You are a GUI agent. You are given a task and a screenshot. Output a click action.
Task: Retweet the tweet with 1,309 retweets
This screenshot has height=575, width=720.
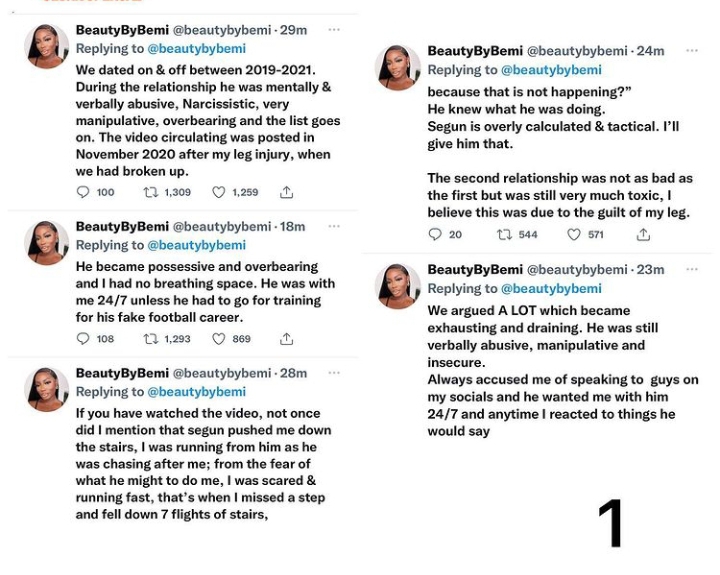point(152,192)
